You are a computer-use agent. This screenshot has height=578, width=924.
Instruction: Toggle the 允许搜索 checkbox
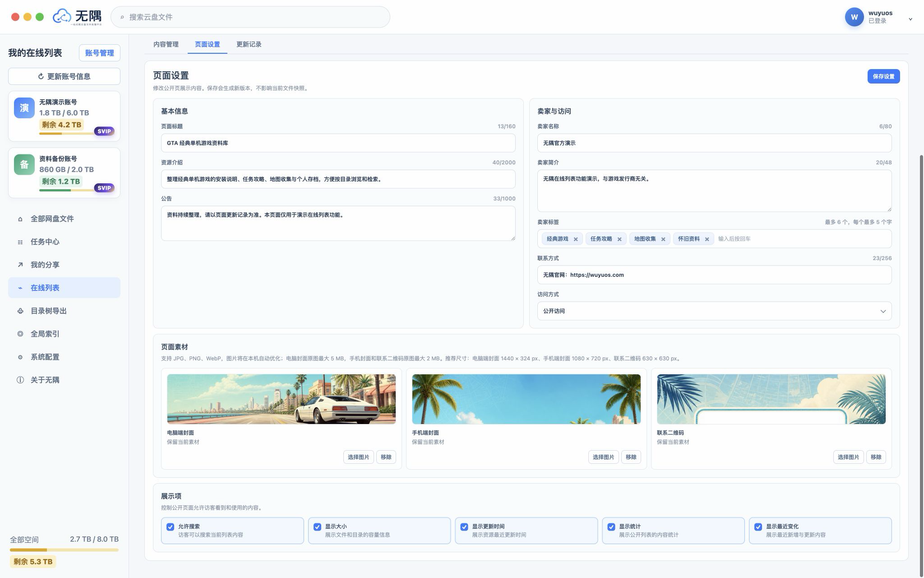point(170,527)
